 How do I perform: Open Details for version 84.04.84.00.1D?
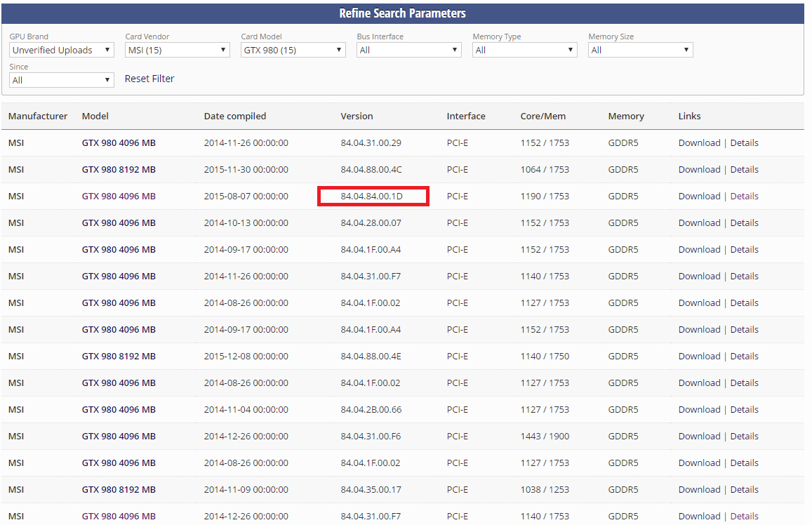[x=744, y=197]
